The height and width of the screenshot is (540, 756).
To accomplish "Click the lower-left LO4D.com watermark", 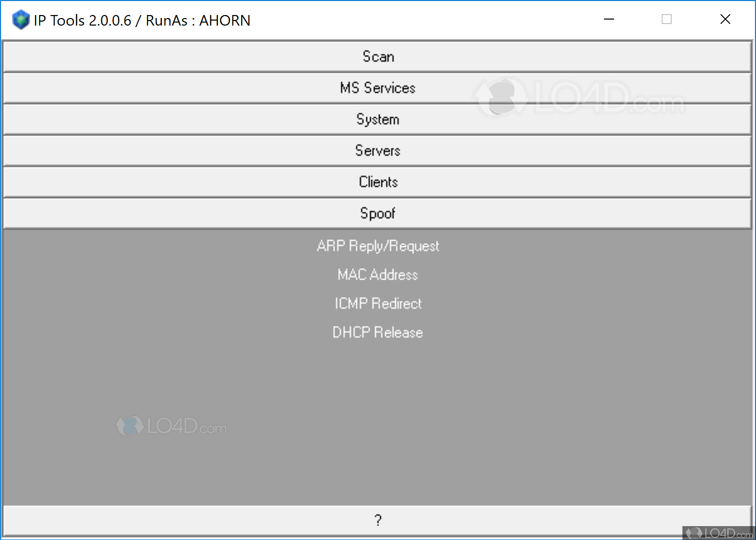I will pos(173,427).
